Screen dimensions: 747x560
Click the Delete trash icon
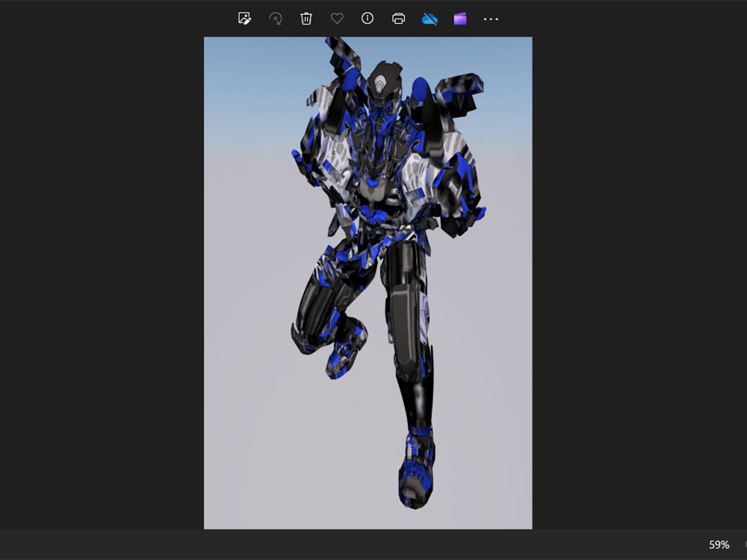point(306,19)
